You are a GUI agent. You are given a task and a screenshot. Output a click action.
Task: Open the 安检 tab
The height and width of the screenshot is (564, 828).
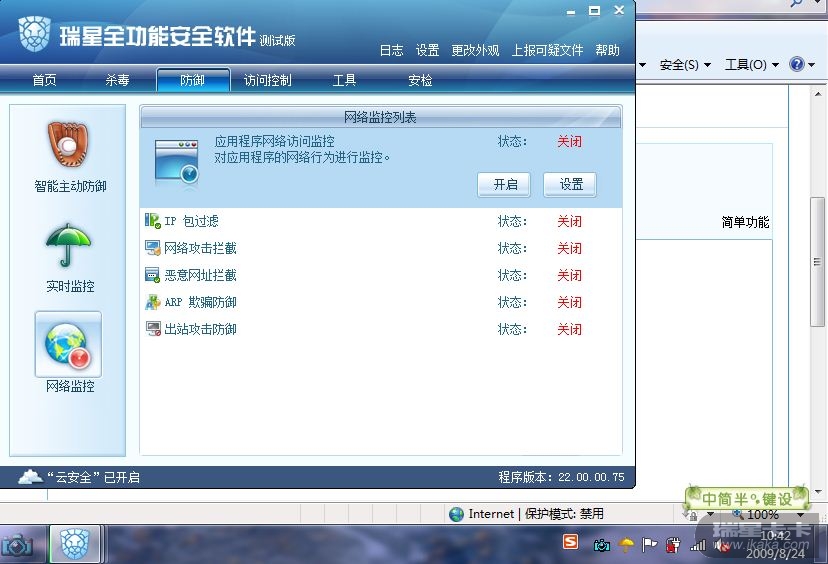420,80
